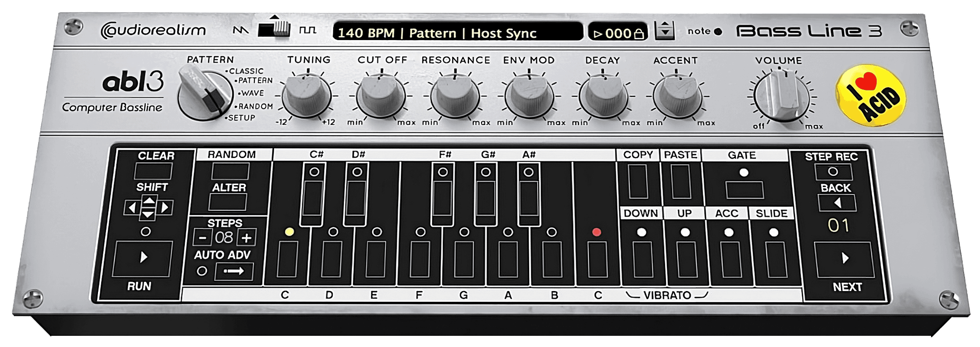980x347 pixels.
Task: Toggle the SLIDE button
Action: click(x=773, y=259)
